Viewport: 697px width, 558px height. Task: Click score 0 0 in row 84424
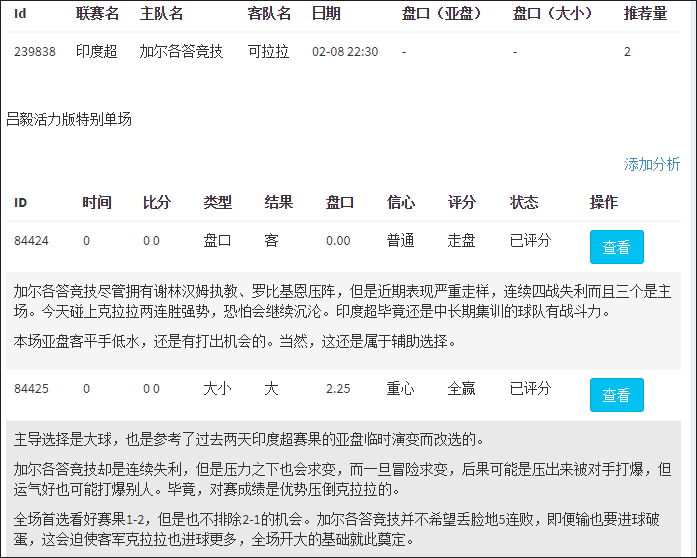[x=151, y=241]
